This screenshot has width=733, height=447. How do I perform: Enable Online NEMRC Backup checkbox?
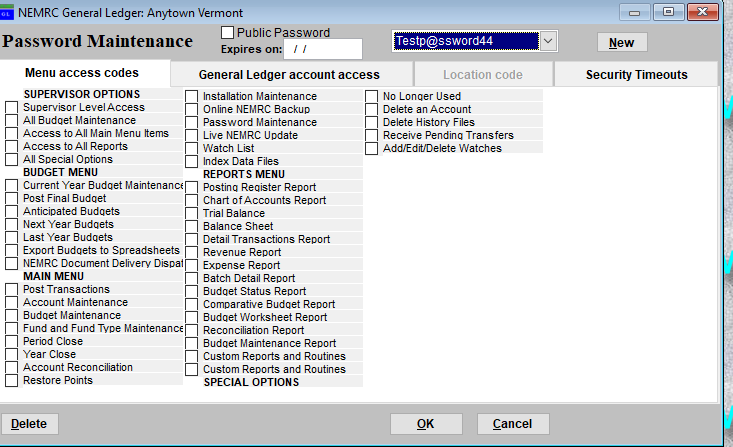click(192, 109)
